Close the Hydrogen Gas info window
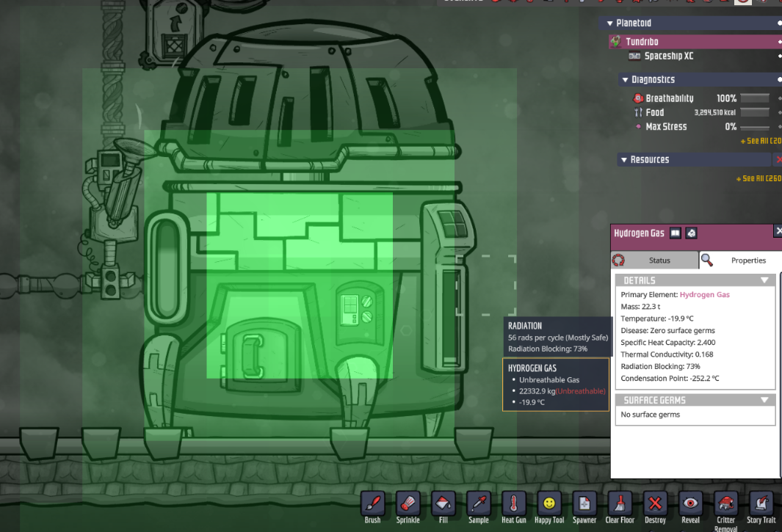This screenshot has width=782, height=532. 778,230
